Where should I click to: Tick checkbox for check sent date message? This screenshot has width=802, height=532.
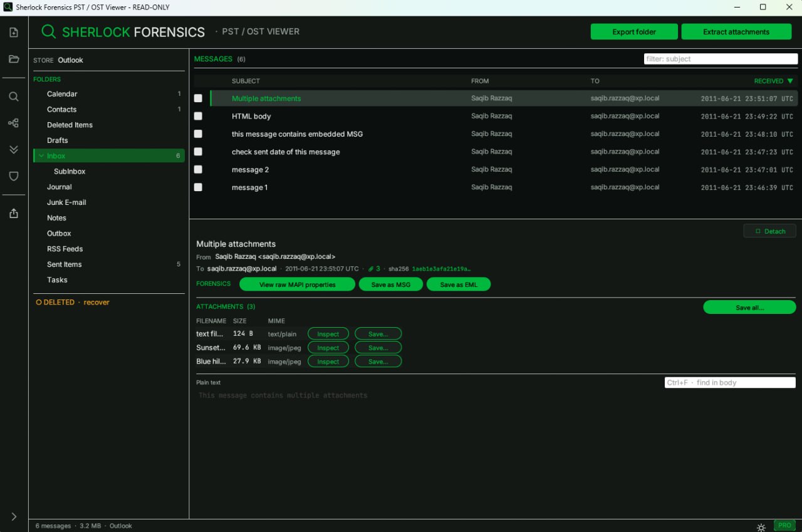point(198,152)
